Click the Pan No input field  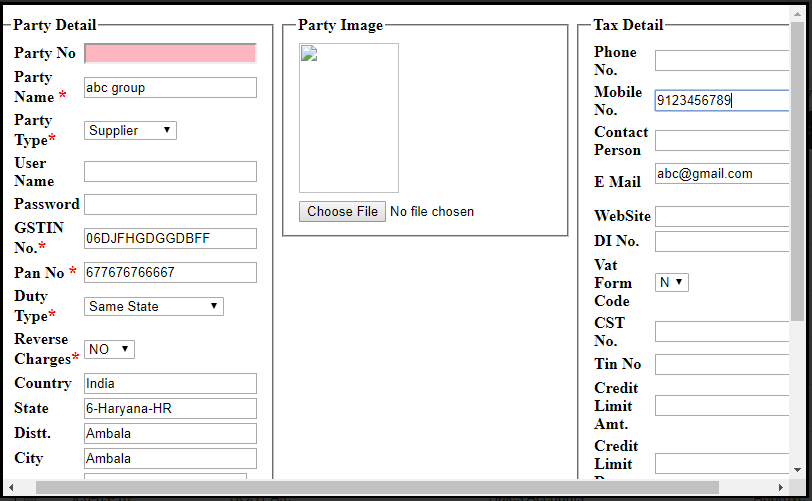(170, 273)
